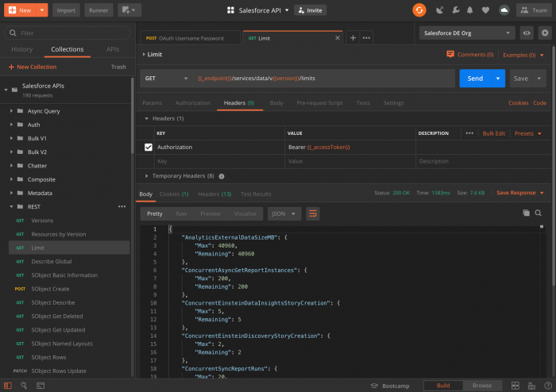
Task: Collapse the Headers (1) section
Action: tap(146, 118)
